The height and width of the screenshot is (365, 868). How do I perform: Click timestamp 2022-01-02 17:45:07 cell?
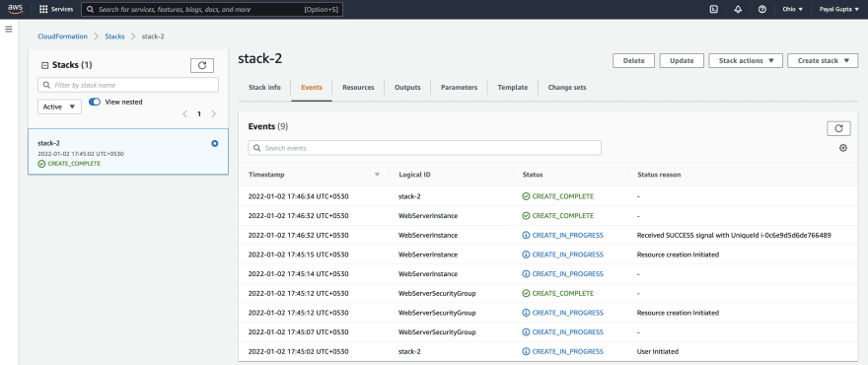(298, 332)
